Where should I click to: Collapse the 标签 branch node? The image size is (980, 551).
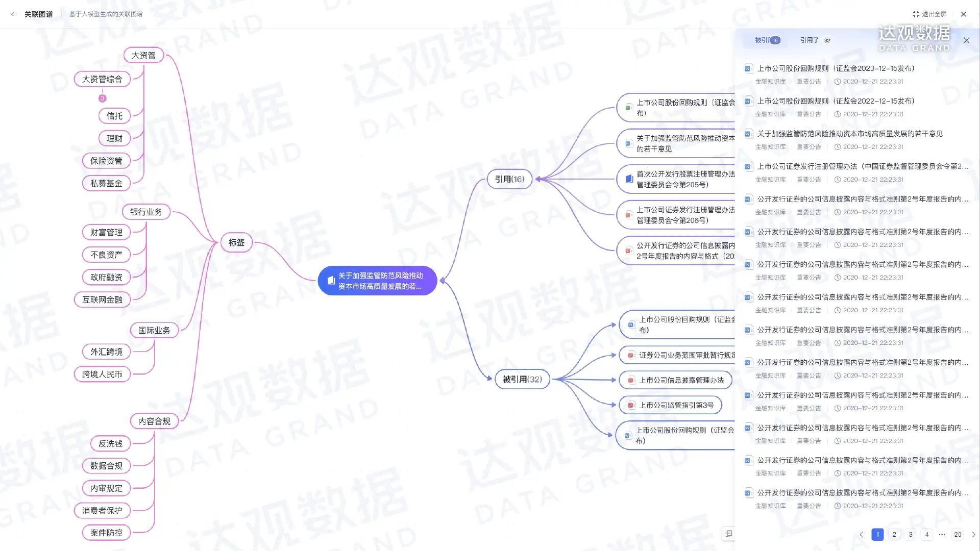click(x=236, y=242)
